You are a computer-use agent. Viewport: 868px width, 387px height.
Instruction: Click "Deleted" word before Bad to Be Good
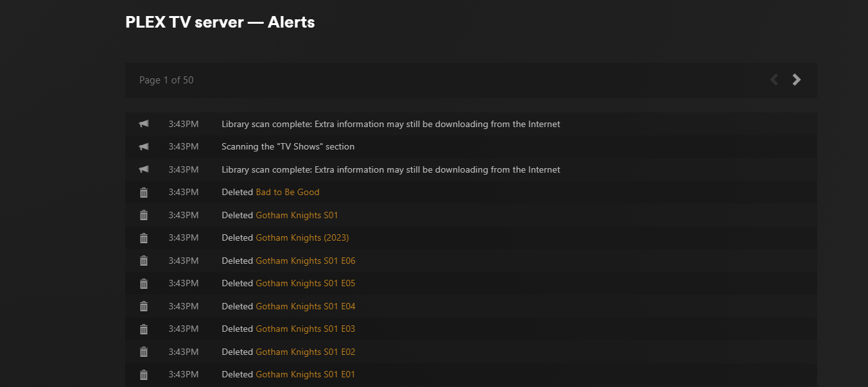(238, 192)
